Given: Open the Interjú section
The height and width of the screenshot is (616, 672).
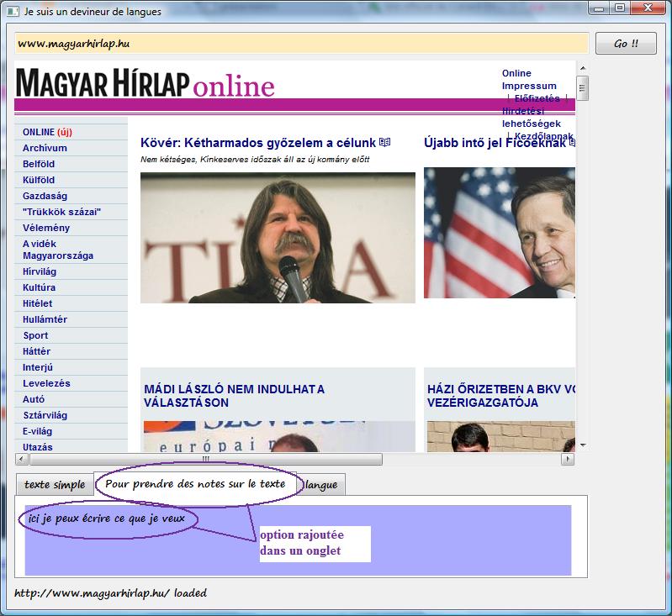Looking at the screenshot, I should 38,367.
